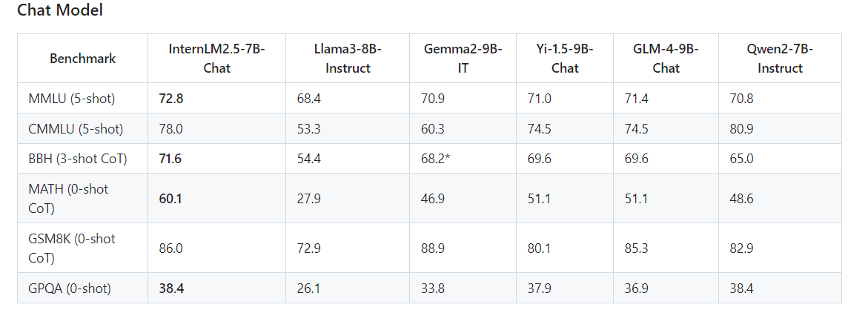This screenshot has height=313, width=868.
Task: Select the Gemma2-9B-IT column header
Action: pyautogui.click(x=463, y=58)
